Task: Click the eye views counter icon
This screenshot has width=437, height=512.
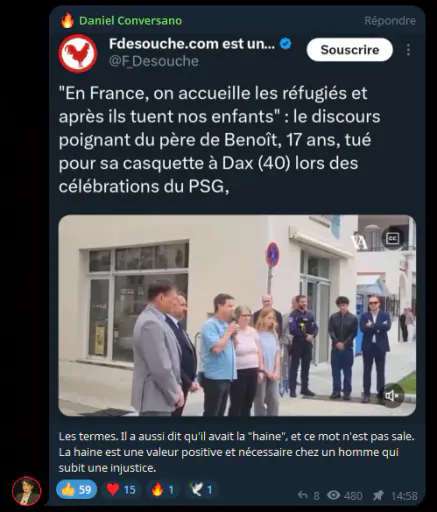Action: pos(333,495)
